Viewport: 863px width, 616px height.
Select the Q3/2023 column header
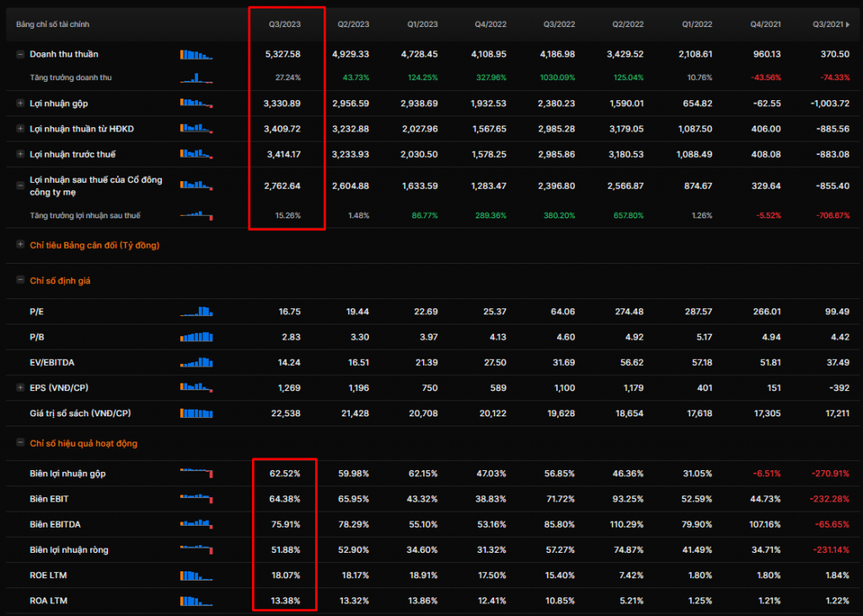coord(286,24)
